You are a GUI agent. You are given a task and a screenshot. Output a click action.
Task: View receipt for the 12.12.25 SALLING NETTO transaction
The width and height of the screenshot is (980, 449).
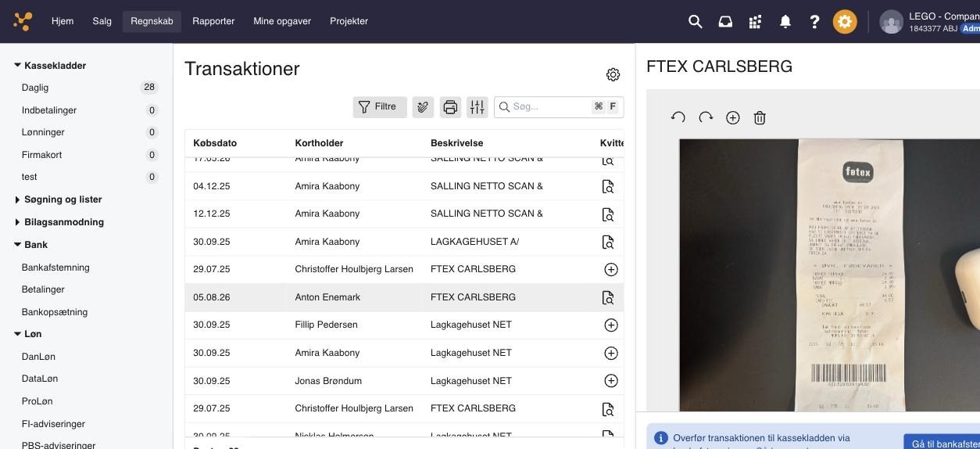click(x=608, y=214)
